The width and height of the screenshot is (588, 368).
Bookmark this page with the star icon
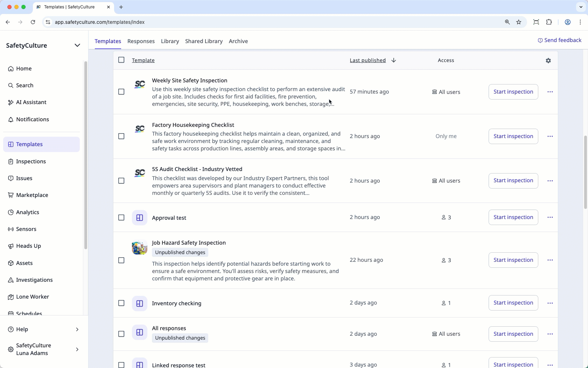[x=519, y=22]
